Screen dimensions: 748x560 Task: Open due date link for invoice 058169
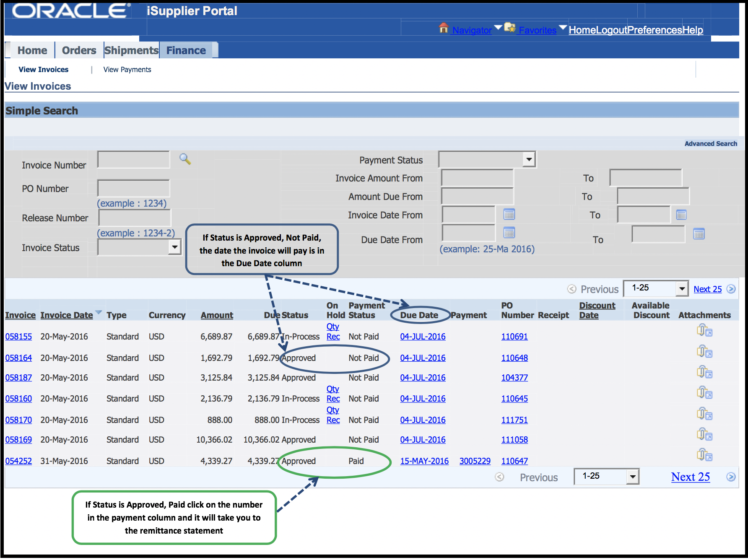tap(423, 440)
